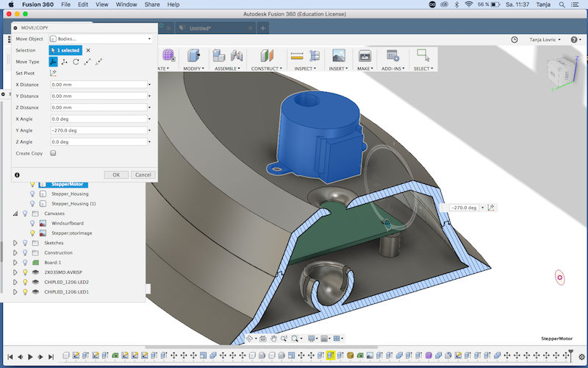The height and width of the screenshot is (368, 588).
Task: Click the Z Distance input field
Action: (x=99, y=107)
